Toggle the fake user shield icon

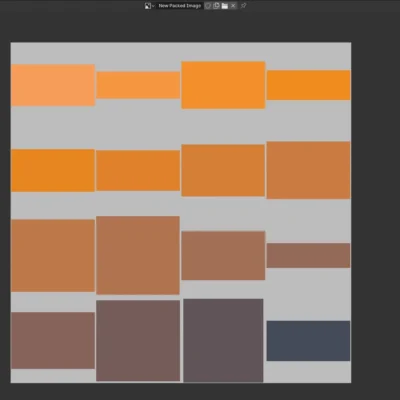pos(208,6)
